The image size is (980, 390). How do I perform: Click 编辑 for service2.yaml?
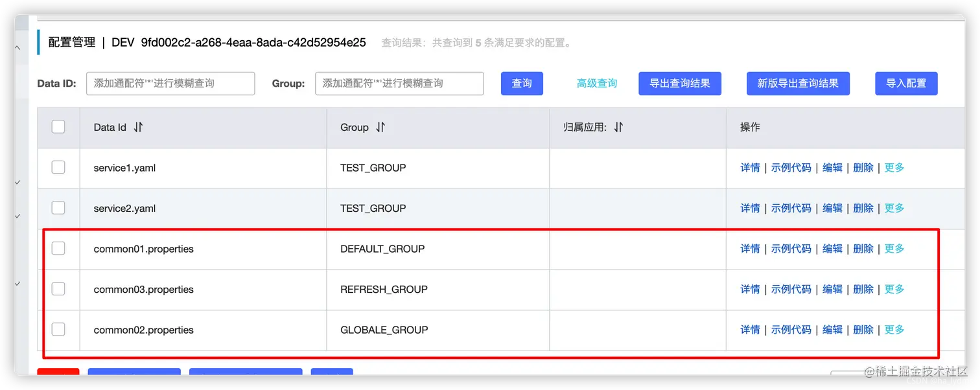tap(833, 208)
